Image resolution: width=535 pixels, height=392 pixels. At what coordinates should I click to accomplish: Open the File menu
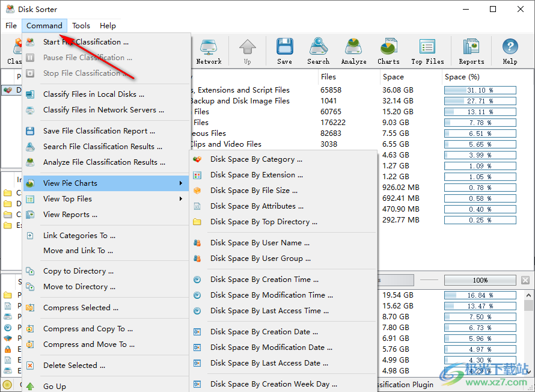[x=11, y=26]
